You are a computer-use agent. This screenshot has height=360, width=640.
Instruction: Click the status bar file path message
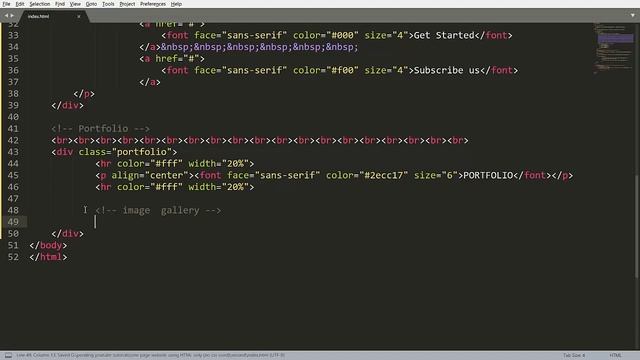click(x=150, y=356)
